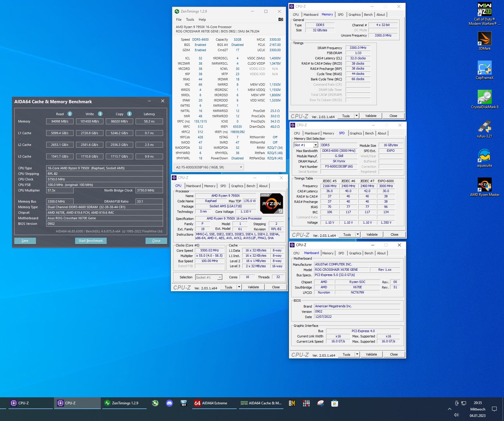This screenshot has height=421, width=504.
Task: Switch to Graphics tab in CPU-Z Memory window
Action: coord(355,15)
